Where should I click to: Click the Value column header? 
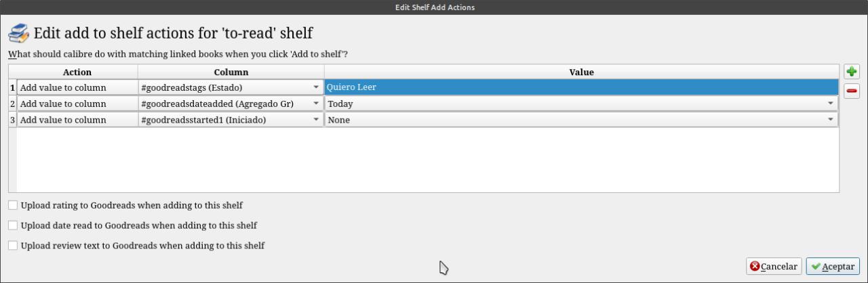point(581,72)
